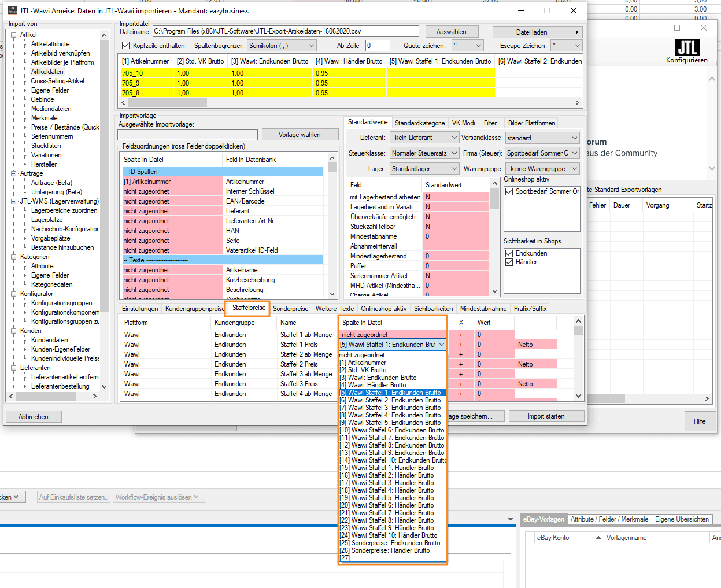
Task: Click the Hilfe button in background window
Action: [x=700, y=421]
